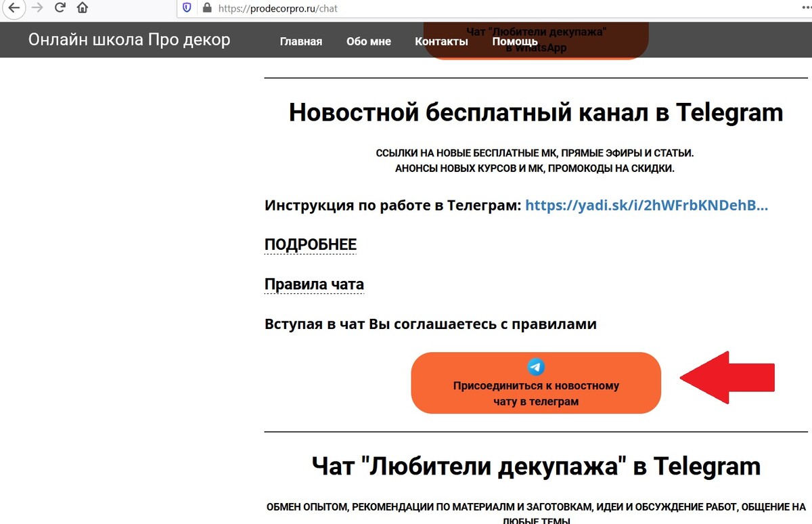Viewport: 812px width, 524px height.
Task: Go to the "Главная" menu item
Action: pyautogui.click(x=301, y=41)
